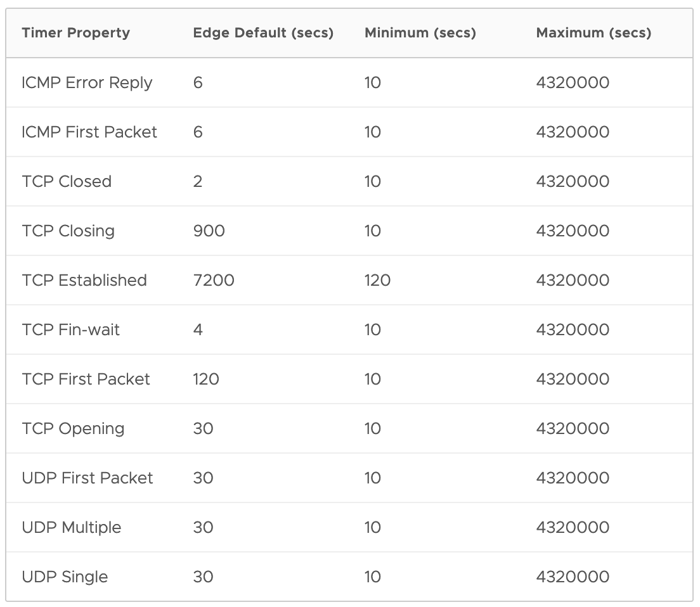Click the 7200 default value for TCP Established
700x607 pixels.
point(214,281)
